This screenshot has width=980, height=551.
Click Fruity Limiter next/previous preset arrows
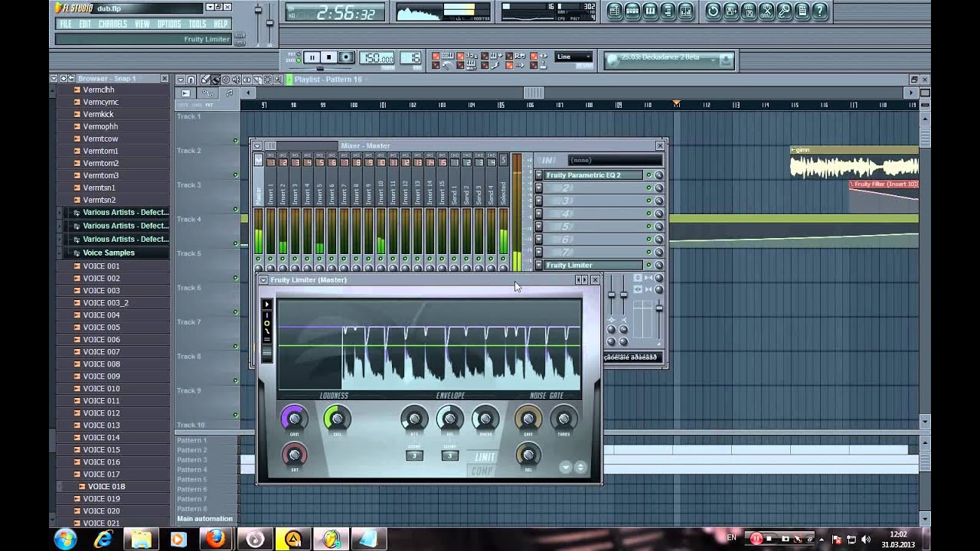(581, 280)
